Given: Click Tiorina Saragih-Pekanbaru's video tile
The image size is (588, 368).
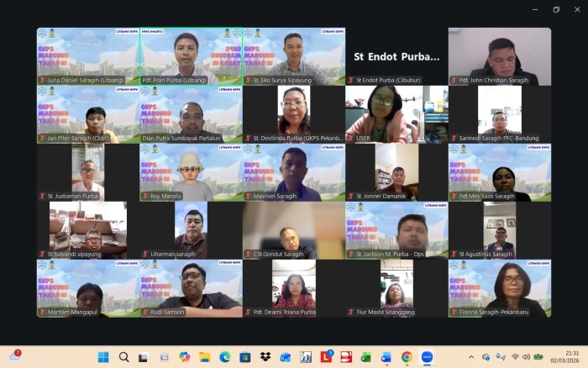Looking at the screenshot, I should coord(500,288).
